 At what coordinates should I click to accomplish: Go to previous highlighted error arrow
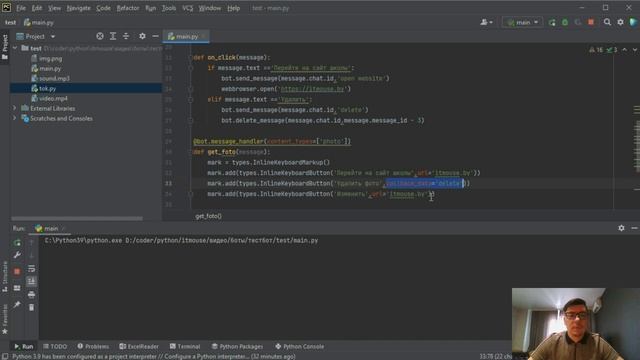tap(624, 50)
